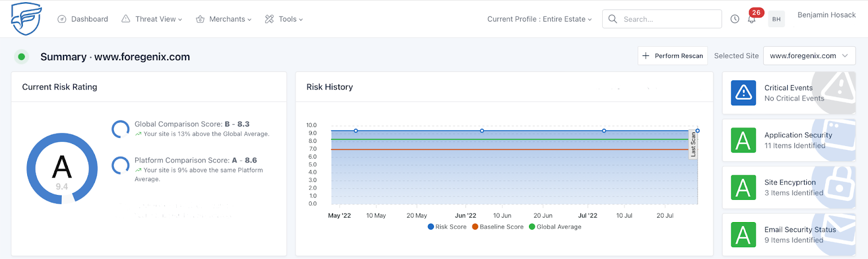Click into the Search field
The image size is (868, 259).
(x=662, y=19)
